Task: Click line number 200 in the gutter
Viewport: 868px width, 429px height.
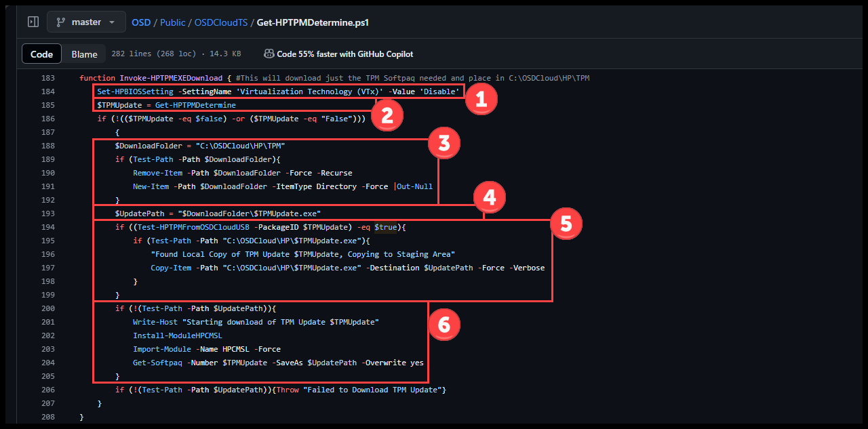Action: coord(47,308)
